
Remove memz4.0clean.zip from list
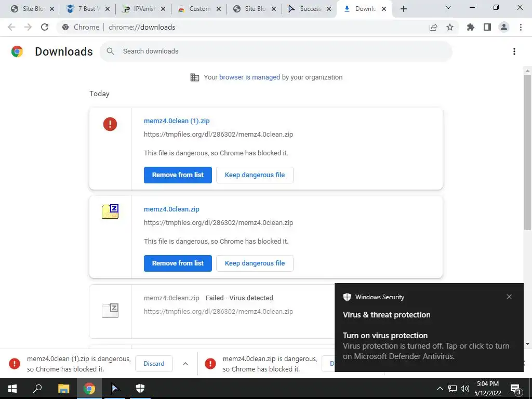click(x=178, y=263)
